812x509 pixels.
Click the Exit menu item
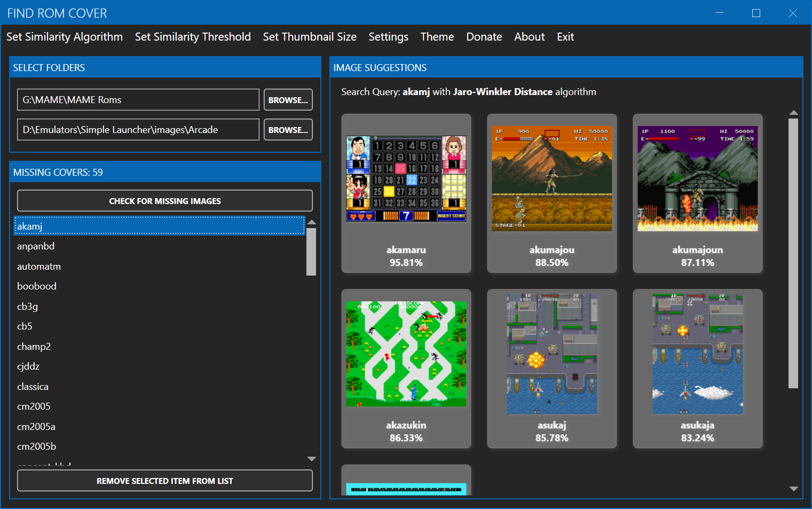click(565, 37)
